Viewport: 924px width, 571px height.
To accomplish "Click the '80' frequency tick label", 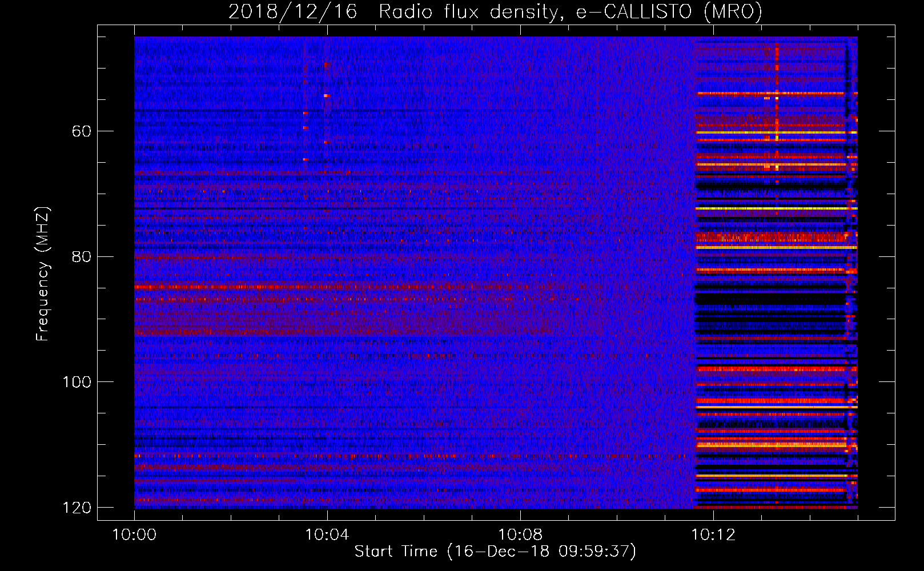I will click(x=82, y=256).
